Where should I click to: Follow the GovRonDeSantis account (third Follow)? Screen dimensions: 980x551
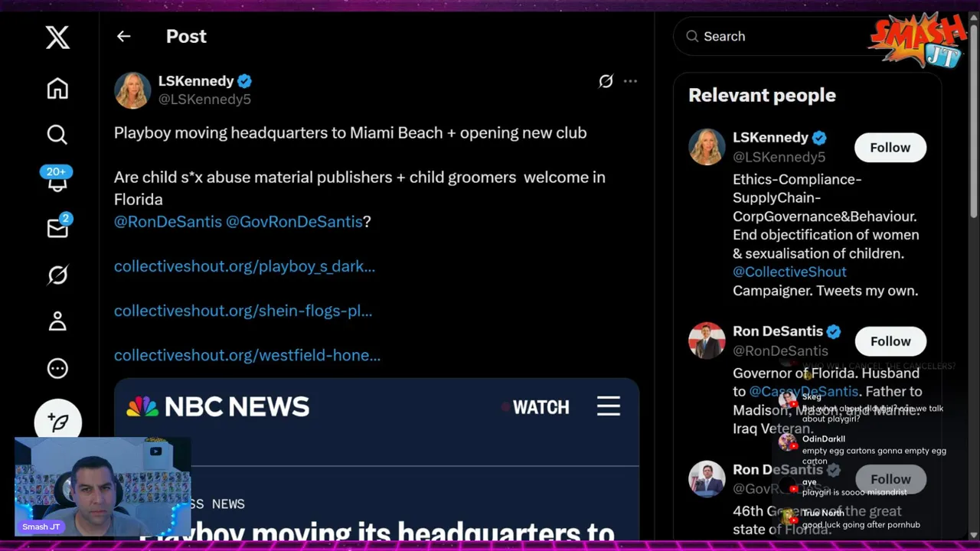[x=890, y=479]
